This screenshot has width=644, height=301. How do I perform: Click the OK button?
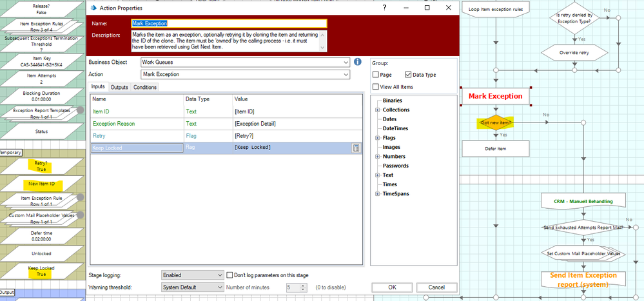click(x=392, y=287)
